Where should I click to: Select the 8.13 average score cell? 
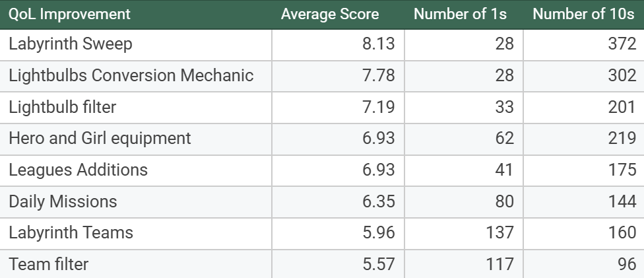(x=338, y=45)
